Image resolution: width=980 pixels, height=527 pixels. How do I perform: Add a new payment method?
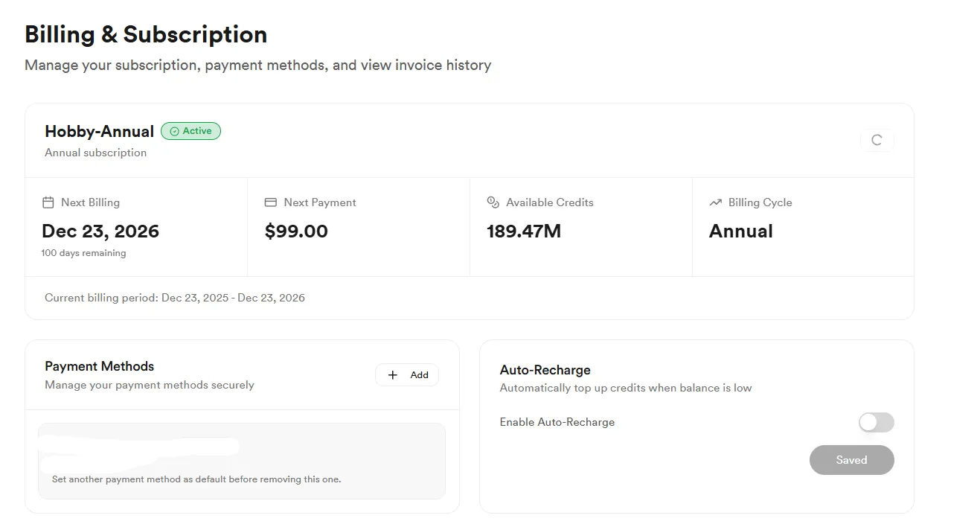(407, 375)
